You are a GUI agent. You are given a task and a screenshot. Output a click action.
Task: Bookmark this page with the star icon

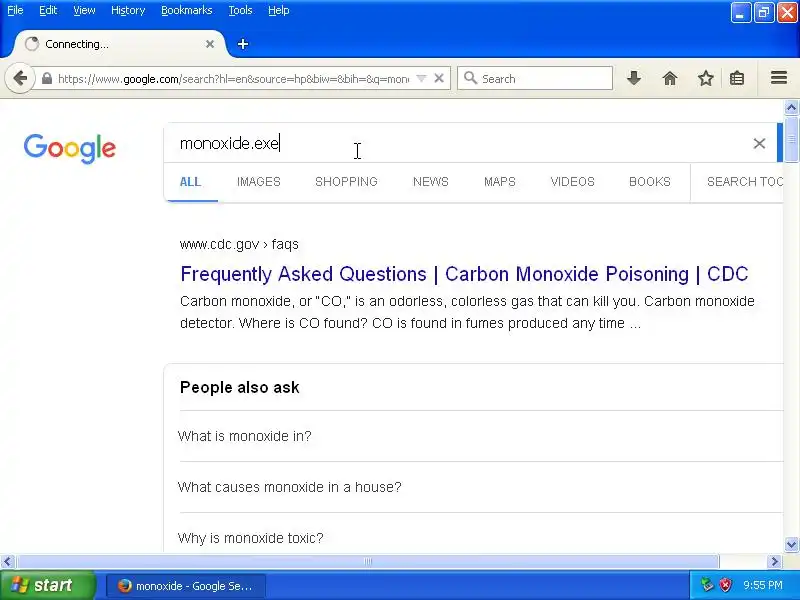[706, 79]
